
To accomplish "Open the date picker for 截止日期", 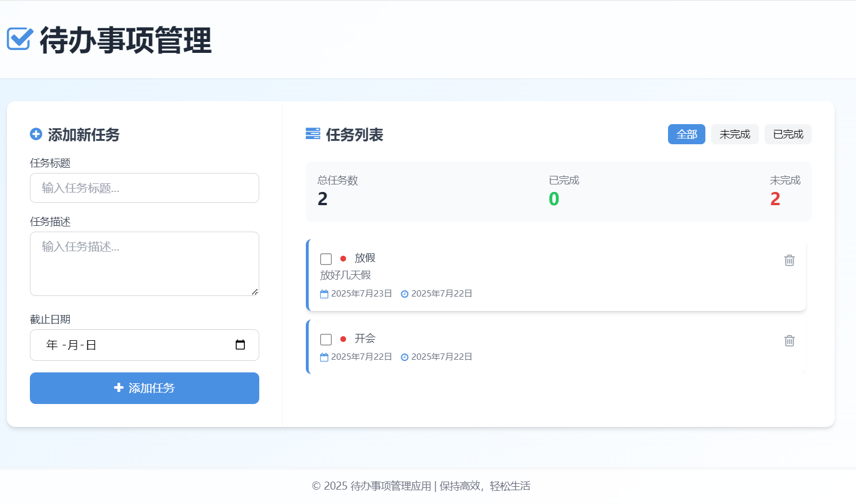I will 240,345.
